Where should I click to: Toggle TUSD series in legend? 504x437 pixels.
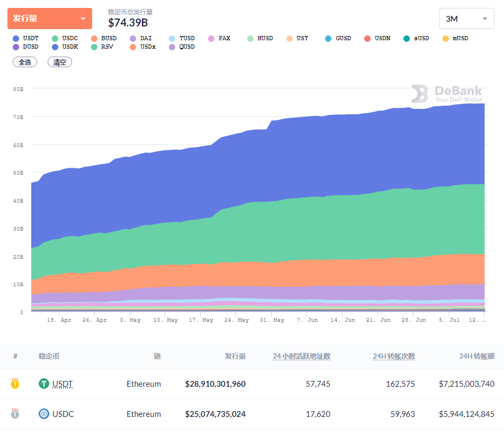pyautogui.click(x=182, y=38)
